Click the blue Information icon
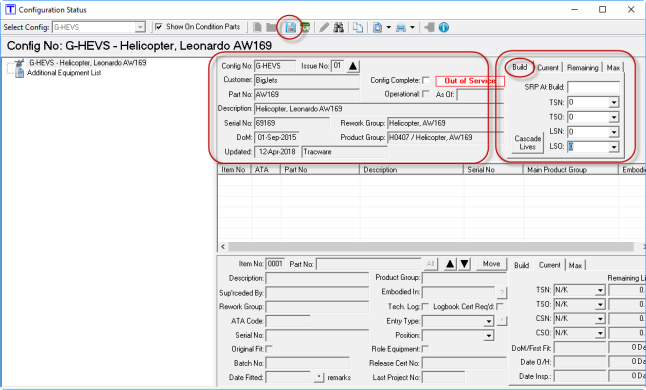Image resolution: width=646 pixels, height=390 pixels. [x=444, y=28]
